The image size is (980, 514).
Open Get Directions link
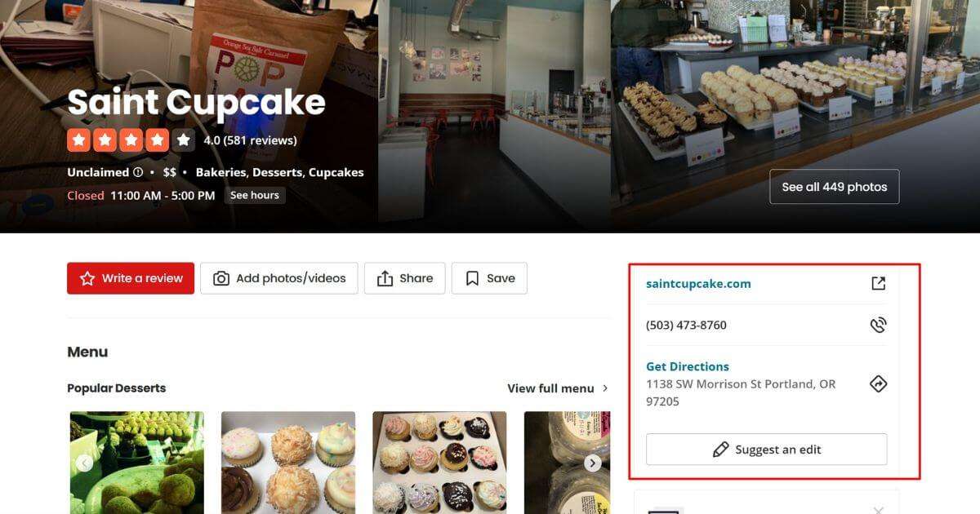(x=688, y=366)
